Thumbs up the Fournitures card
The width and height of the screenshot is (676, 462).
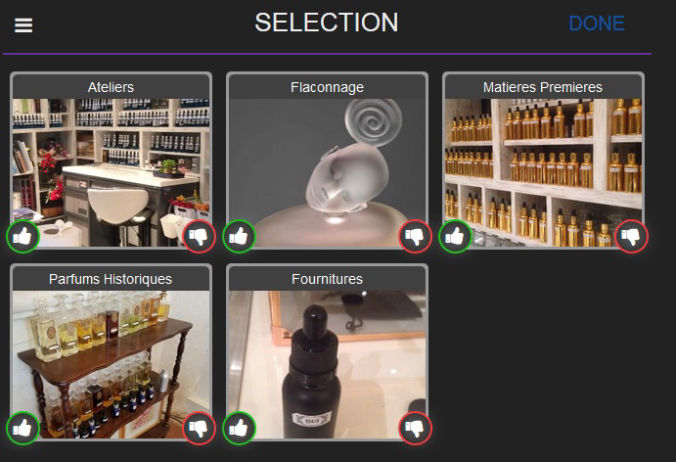239,428
